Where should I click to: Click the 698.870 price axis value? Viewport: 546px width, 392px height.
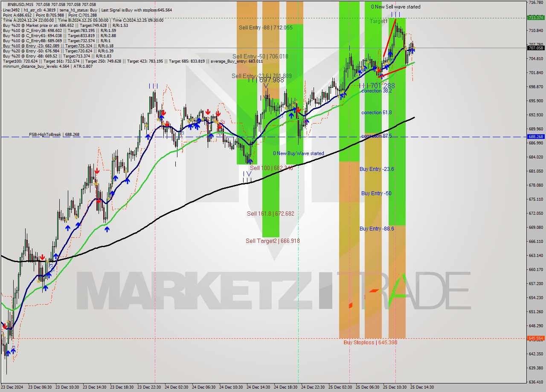click(x=536, y=86)
